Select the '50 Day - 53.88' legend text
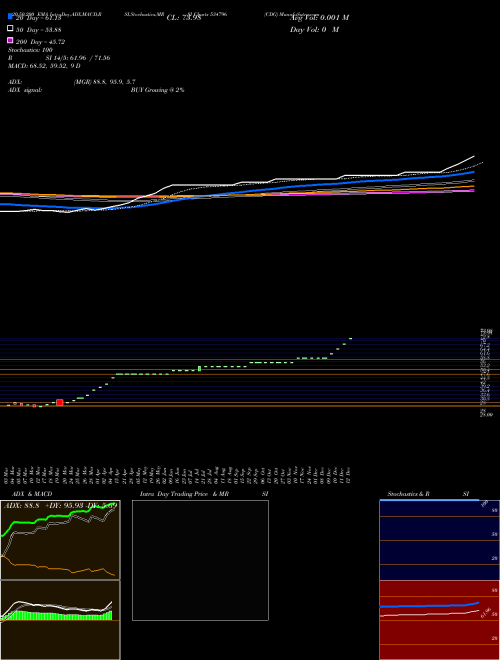Screen dimensions: 500x660 (39, 30)
